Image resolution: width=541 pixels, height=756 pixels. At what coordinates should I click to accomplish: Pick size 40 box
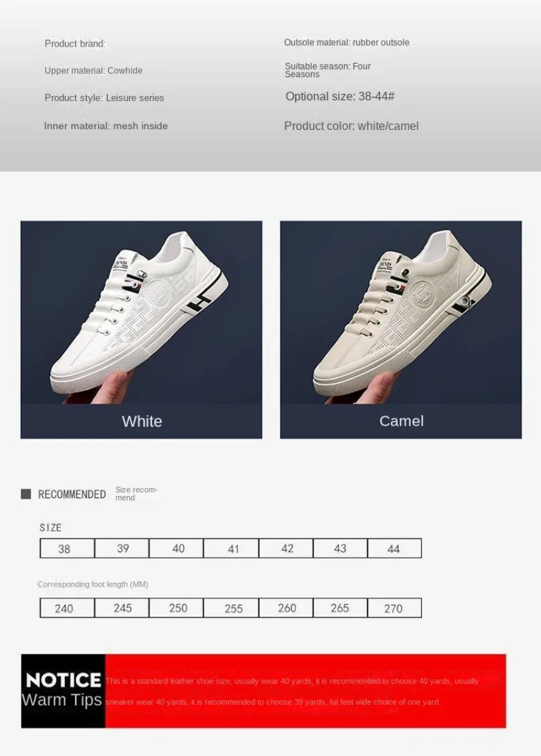pos(177,548)
